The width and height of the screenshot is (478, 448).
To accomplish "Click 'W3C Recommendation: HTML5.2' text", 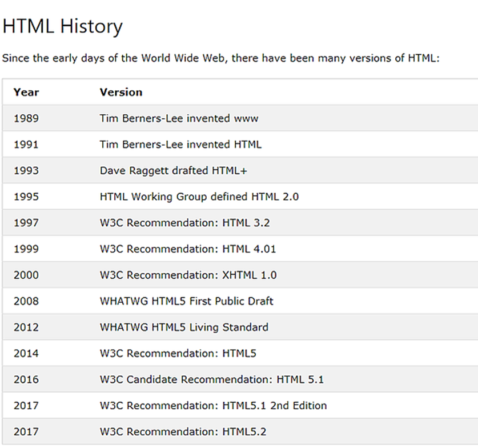I will (x=183, y=431).
